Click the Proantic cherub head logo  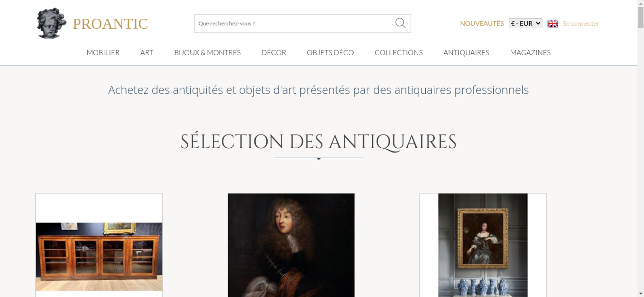tap(52, 23)
